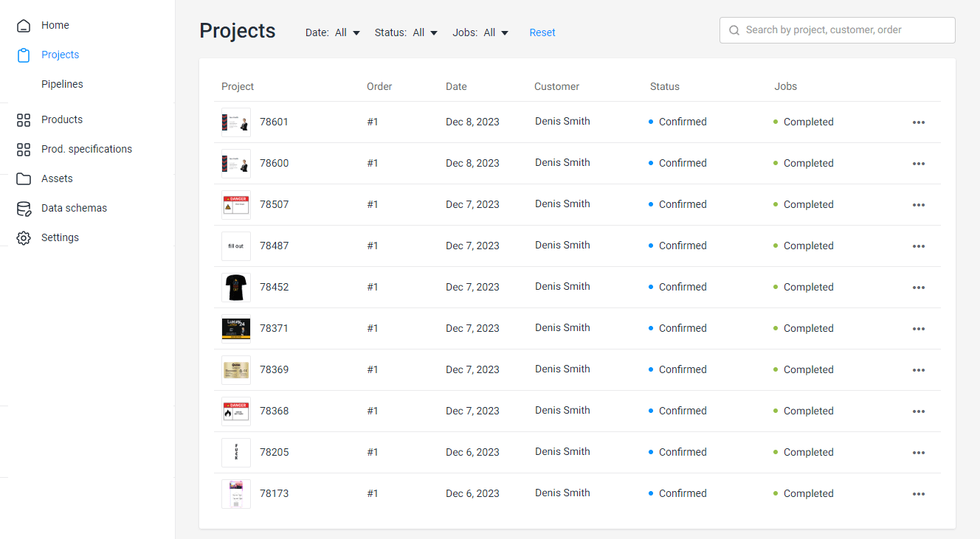The height and width of the screenshot is (539, 980).
Task: Open Data schemas in the sidebar
Action: click(x=74, y=208)
